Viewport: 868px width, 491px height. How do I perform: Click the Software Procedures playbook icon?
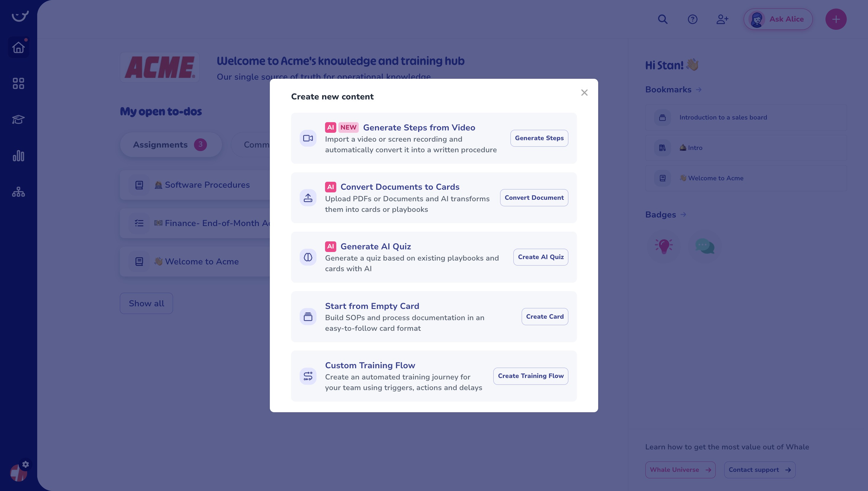(x=139, y=185)
